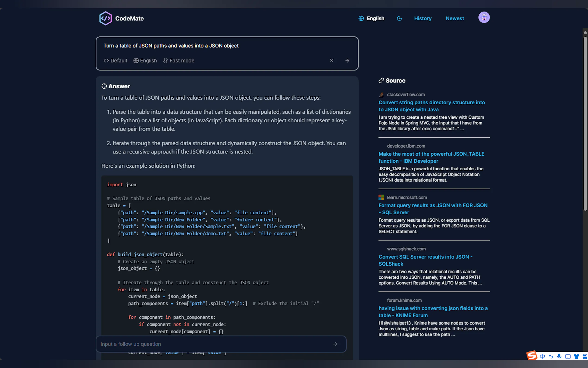The image size is (588, 368).
Task: Toggle Fast mode setting
Action: tap(179, 61)
